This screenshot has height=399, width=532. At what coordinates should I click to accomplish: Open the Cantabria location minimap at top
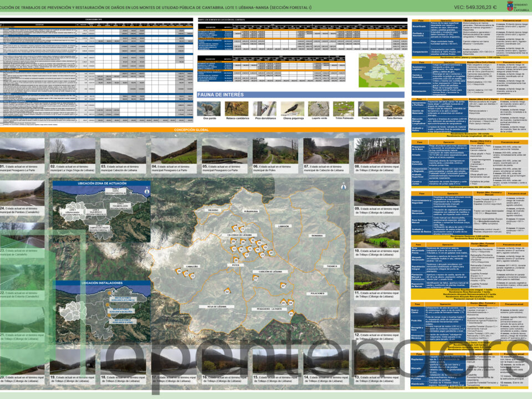point(382,70)
